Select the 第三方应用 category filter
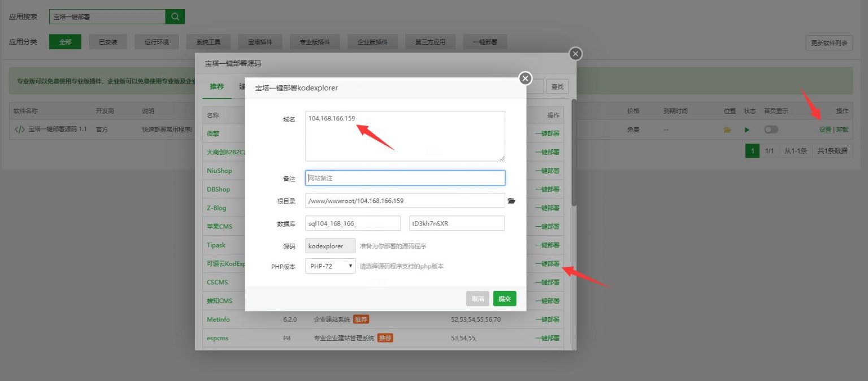 point(430,42)
